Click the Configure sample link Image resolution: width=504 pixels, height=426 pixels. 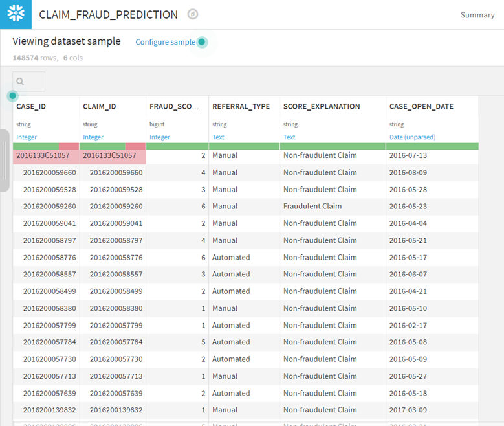(165, 42)
